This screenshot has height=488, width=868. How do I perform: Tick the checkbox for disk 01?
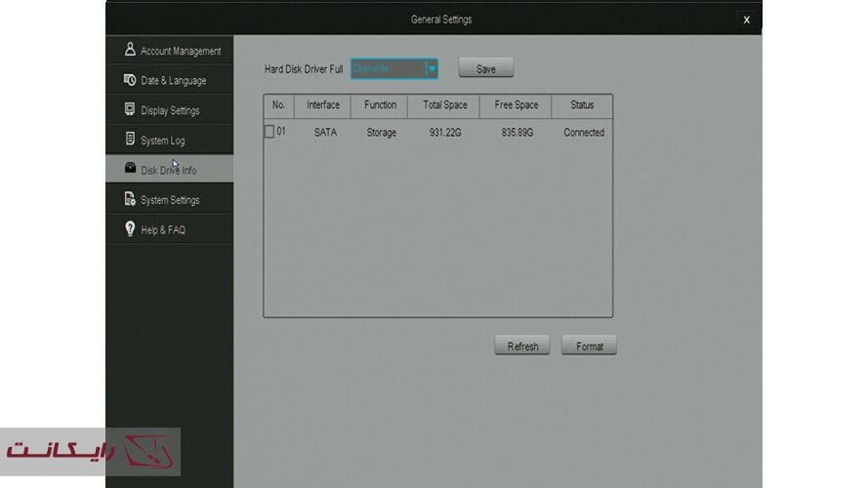pyautogui.click(x=269, y=132)
